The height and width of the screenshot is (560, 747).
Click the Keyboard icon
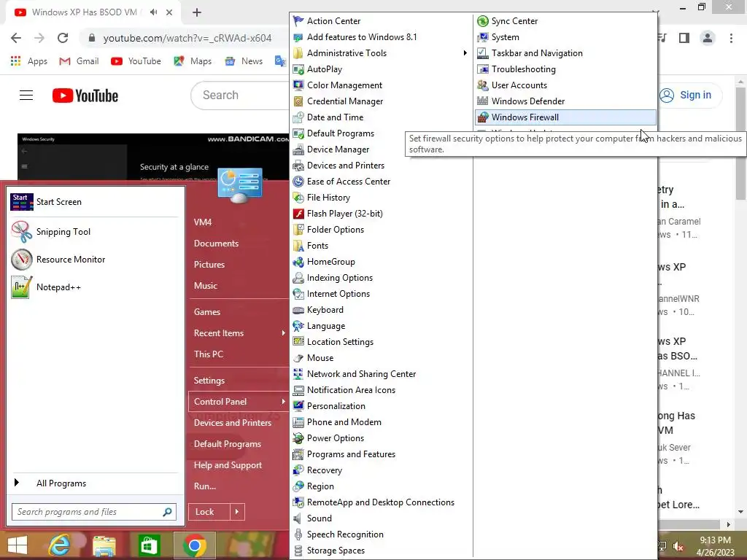pos(298,310)
